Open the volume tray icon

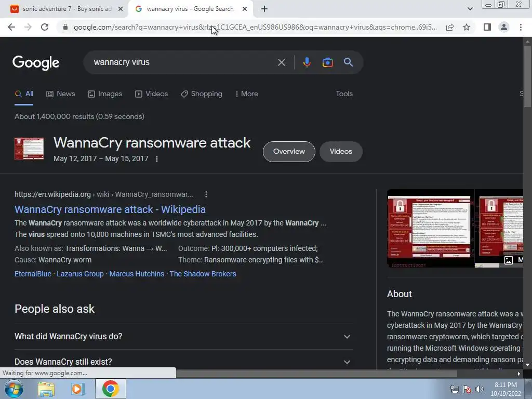(480, 389)
